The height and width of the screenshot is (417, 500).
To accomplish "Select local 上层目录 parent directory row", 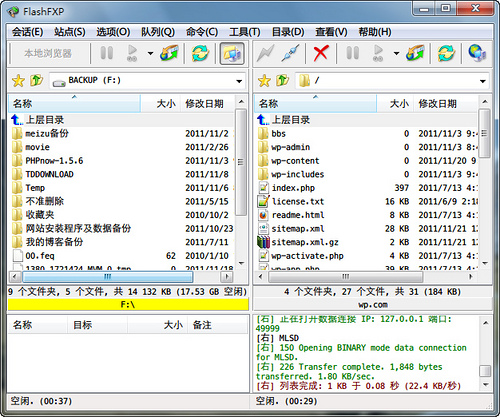I will [122, 120].
